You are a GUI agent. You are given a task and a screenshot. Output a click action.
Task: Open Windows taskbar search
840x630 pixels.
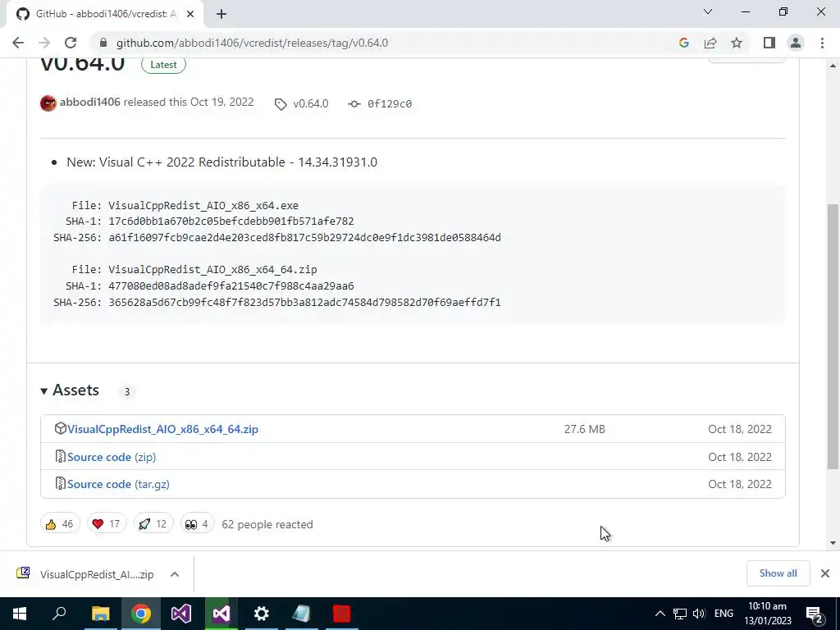coord(60,614)
